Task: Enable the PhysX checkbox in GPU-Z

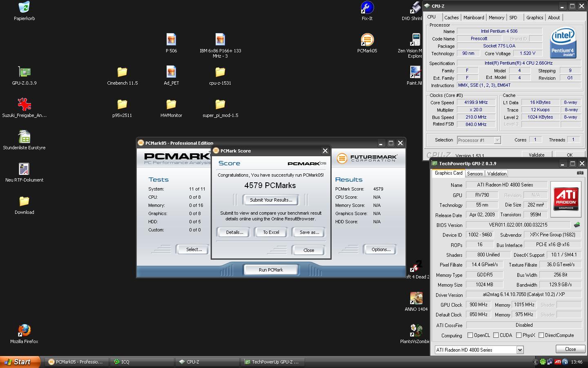Action: pos(519,335)
